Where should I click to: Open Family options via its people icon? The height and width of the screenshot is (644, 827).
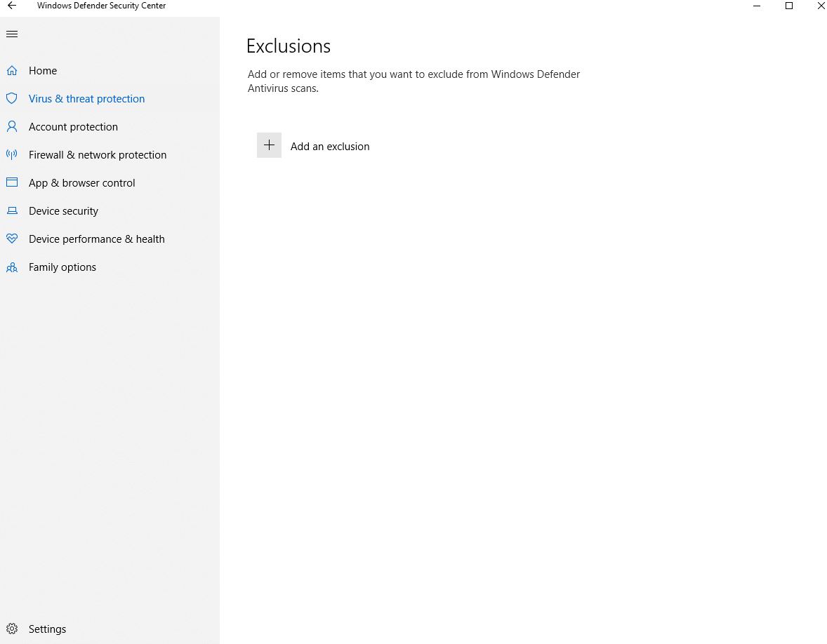point(12,267)
